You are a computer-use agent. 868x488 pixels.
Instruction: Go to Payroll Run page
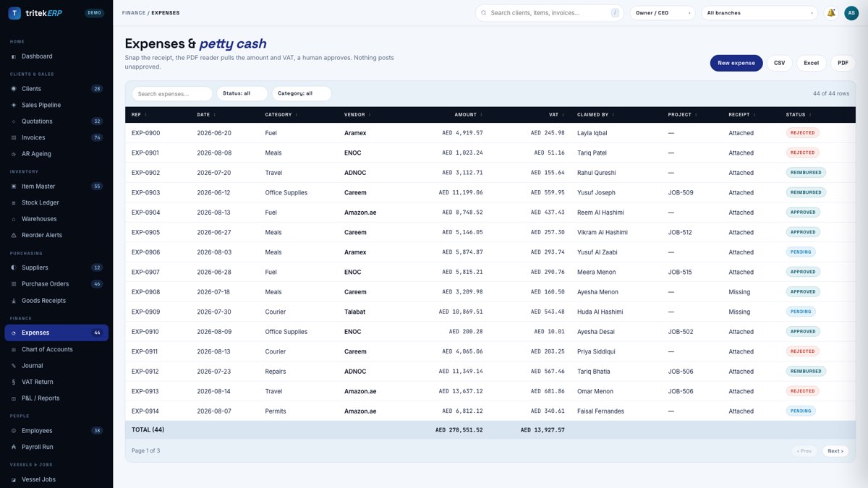56,447
